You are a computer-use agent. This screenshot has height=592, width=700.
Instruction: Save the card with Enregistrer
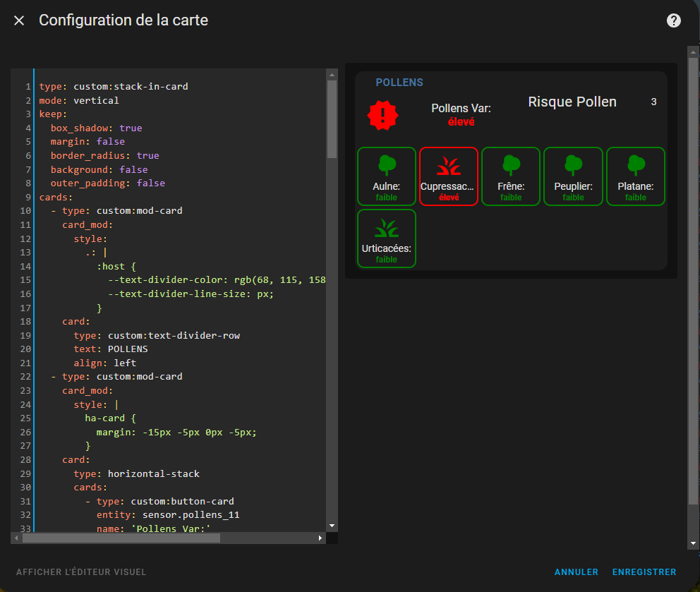click(644, 572)
